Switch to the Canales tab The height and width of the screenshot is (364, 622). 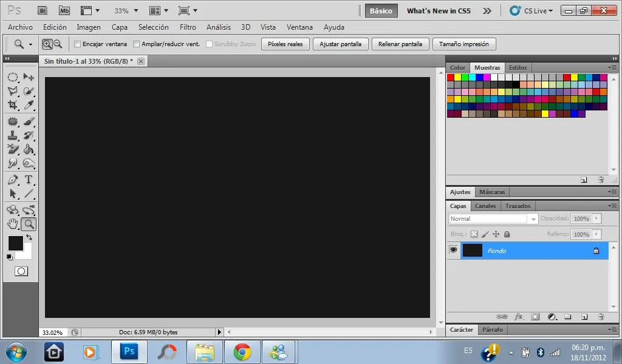click(485, 206)
